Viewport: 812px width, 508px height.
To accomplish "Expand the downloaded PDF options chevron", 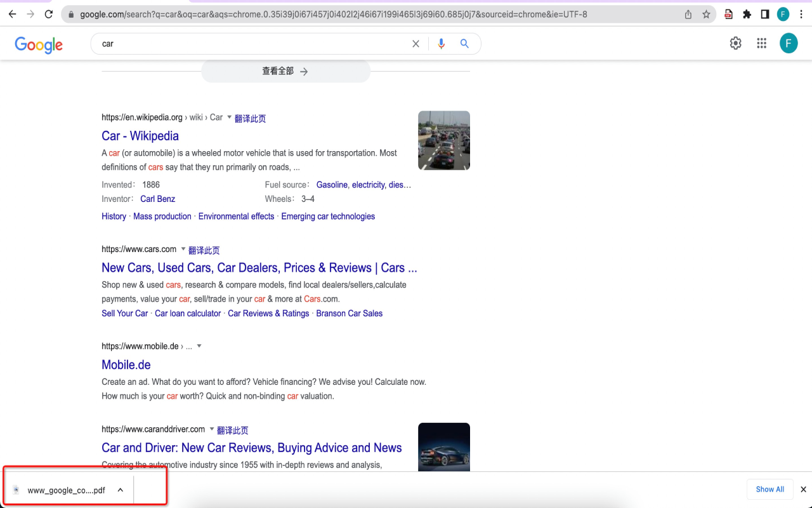I will (x=121, y=490).
